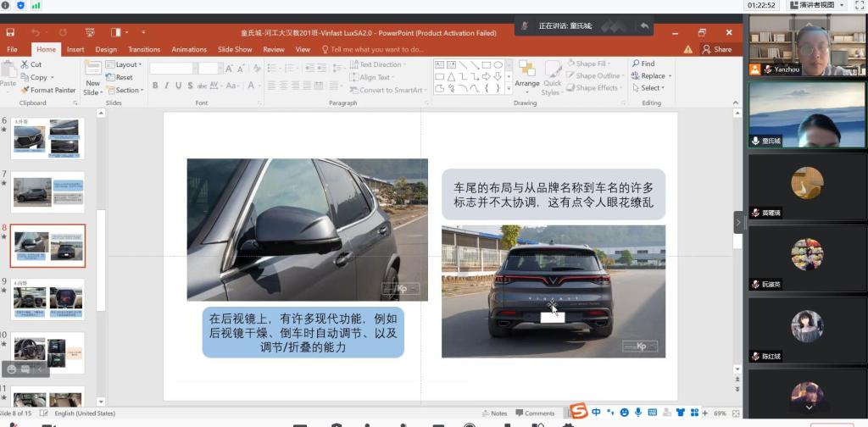Select slide 9 thumbnail
The width and height of the screenshot is (868, 427).
pyautogui.click(x=47, y=299)
